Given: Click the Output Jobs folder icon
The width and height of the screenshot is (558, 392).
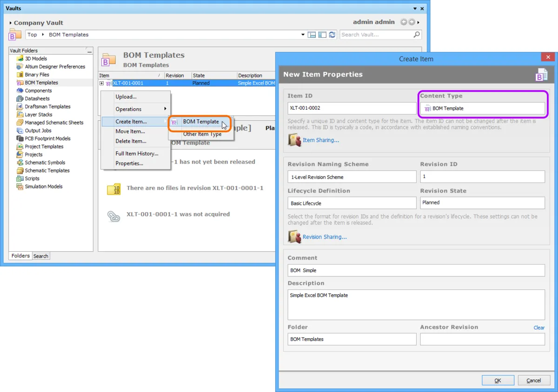Looking at the screenshot, I should click(x=20, y=131).
